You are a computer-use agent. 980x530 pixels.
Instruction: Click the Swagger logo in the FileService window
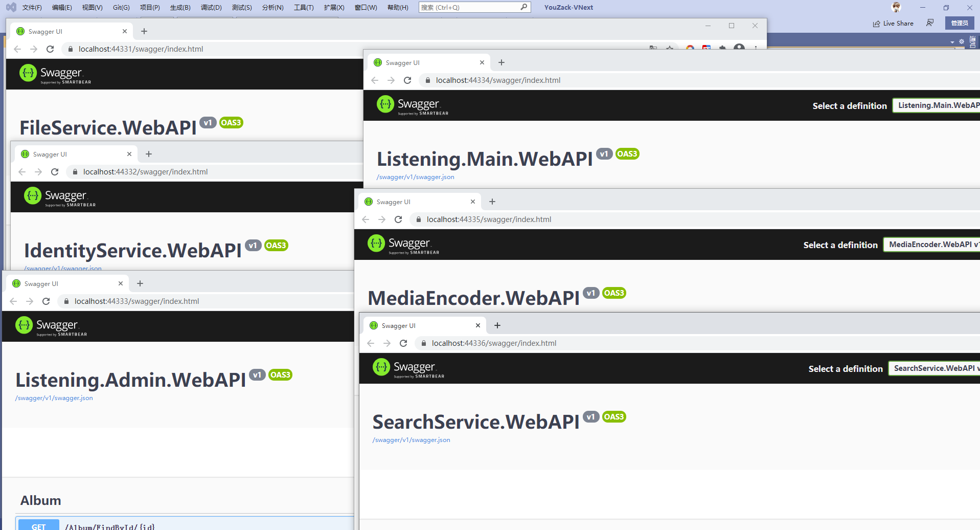55,74
